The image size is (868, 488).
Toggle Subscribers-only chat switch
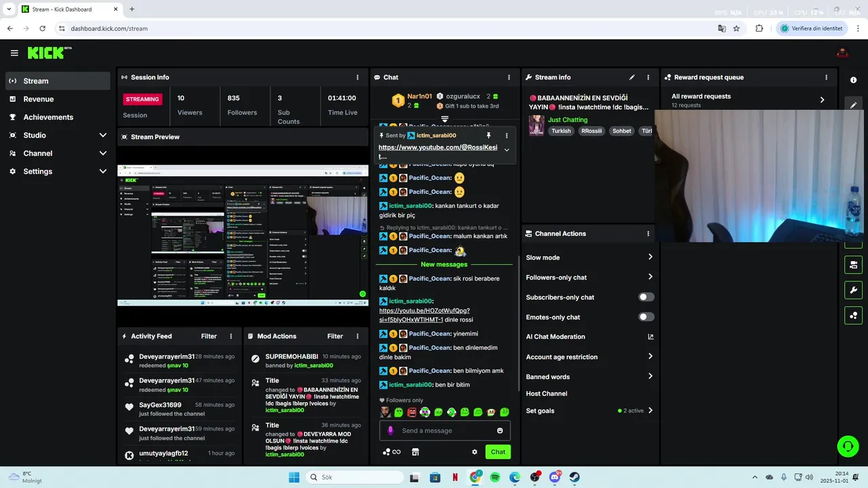[646, 297]
